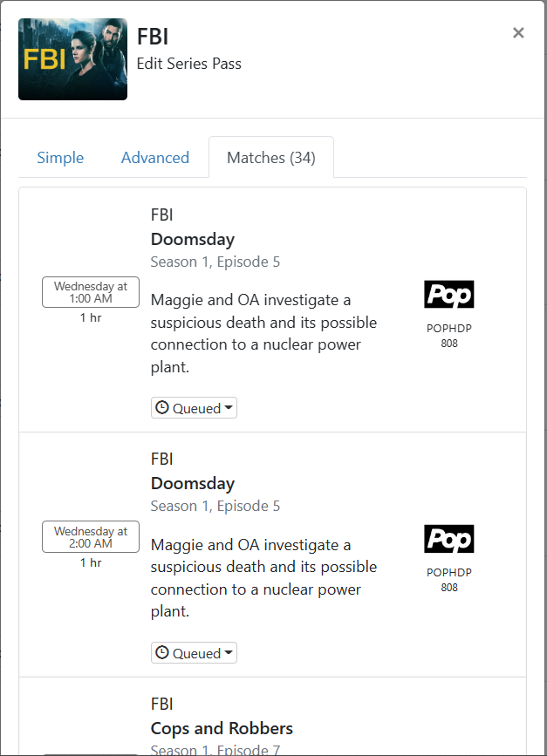The width and height of the screenshot is (547, 756).
Task: Click the Wednesday at 1:00 AM time badge
Action: [x=91, y=292]
